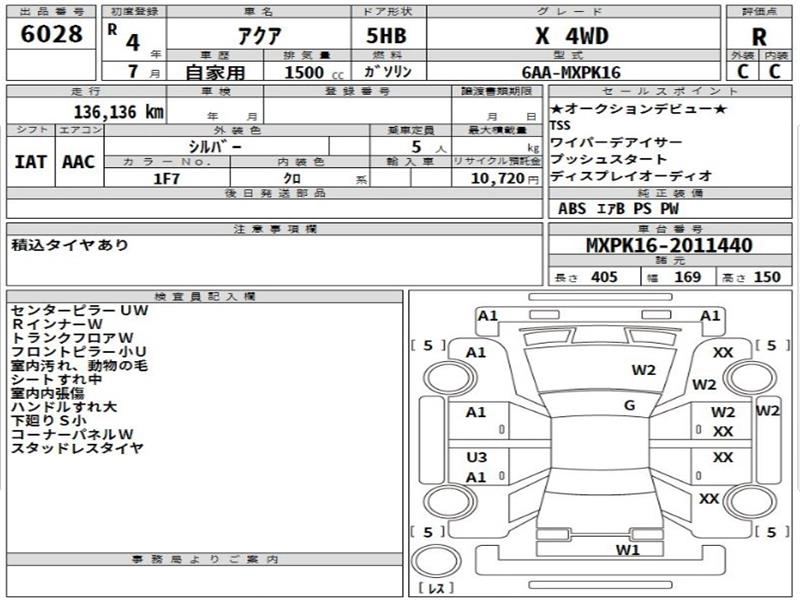Viewport: 800px width, 600px height.
Task: Click the equipment list ABS エアB PS PW
Action: 618,209
